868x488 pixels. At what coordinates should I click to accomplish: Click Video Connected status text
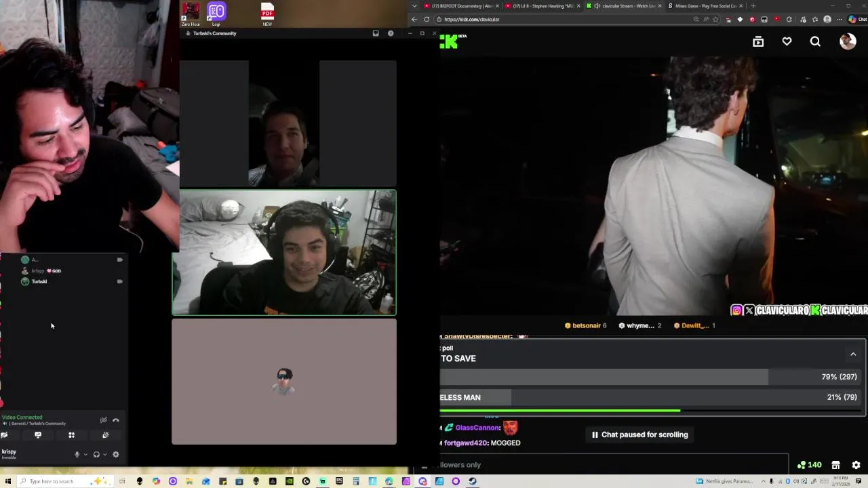click(x=22, y=418)
